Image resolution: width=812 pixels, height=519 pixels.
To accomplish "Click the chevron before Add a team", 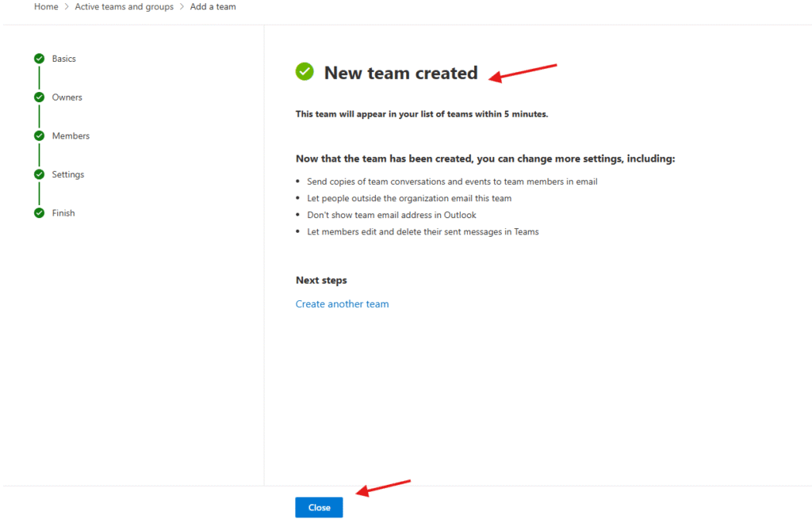I will point(182,7).
